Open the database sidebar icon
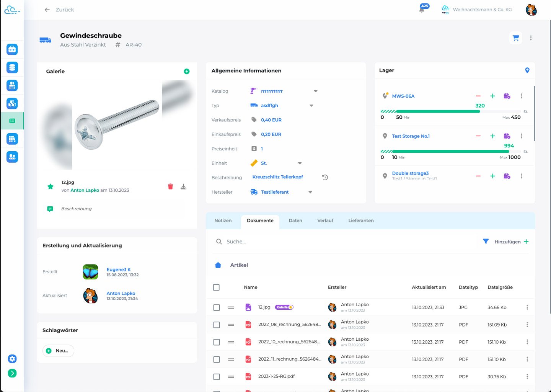This screenshot has width=551, height=392. click(x=12, y=67)
